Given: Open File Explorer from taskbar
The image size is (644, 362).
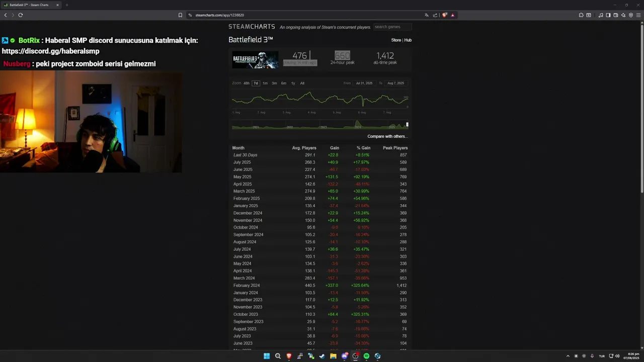Looking at the screenshot, I should coord(333,356).
